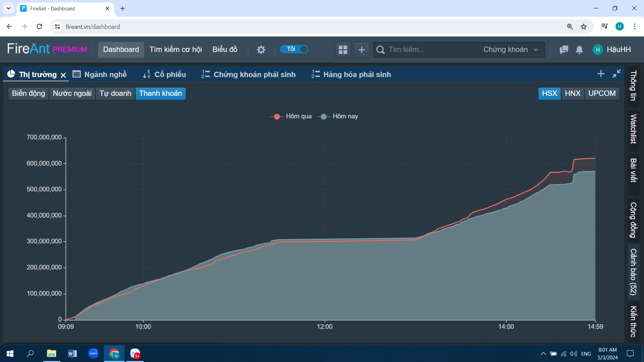Image resolution: width=644 pixels, height=362 pixels.
Task: Toggle the Tối dark mode switch
Action: (294, 49)
